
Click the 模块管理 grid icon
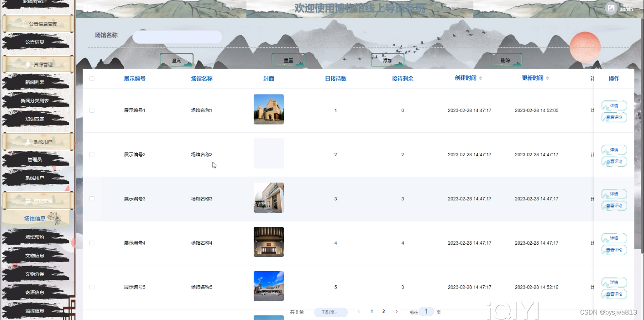(x=28, y=201)
